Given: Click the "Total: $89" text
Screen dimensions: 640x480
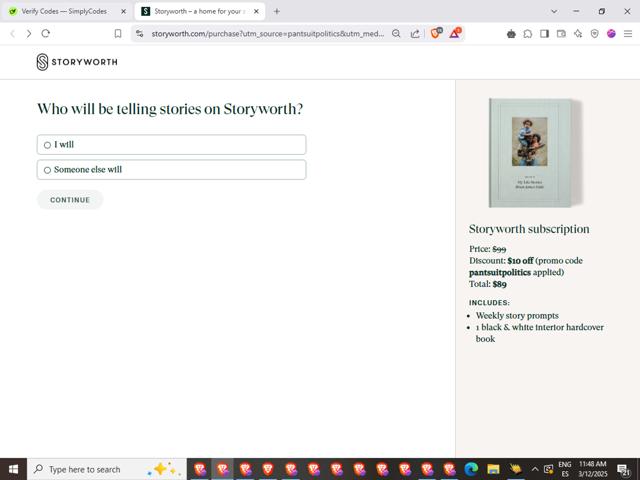Looking at the screenshot, I should coord(488,284).
